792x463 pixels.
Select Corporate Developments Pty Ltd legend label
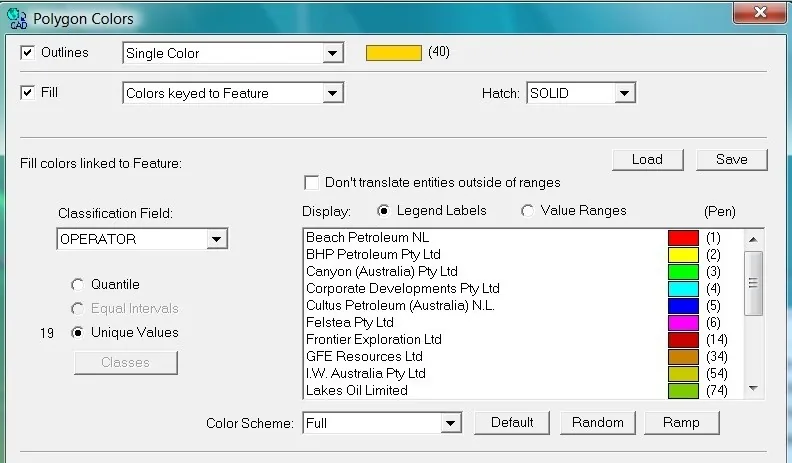[x=403, y=288]
